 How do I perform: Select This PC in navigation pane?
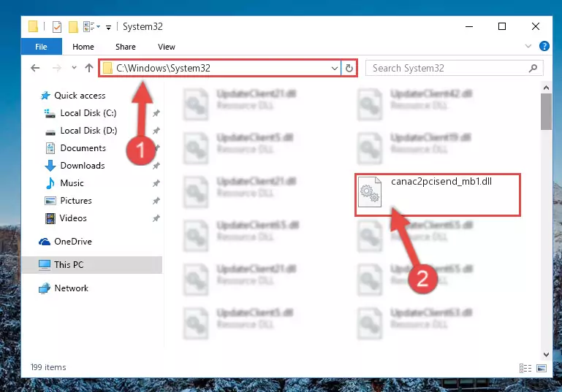(92, 265)
